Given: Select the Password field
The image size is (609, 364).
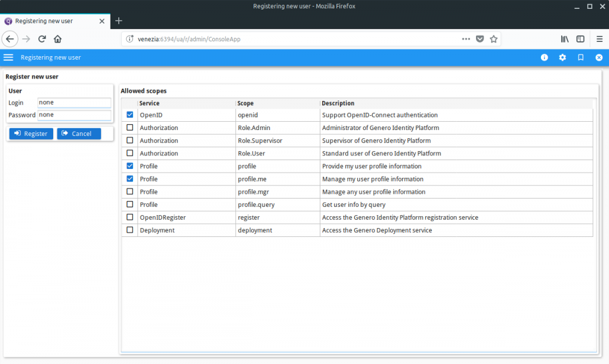Looking at the screenshot, I should 74,114.
